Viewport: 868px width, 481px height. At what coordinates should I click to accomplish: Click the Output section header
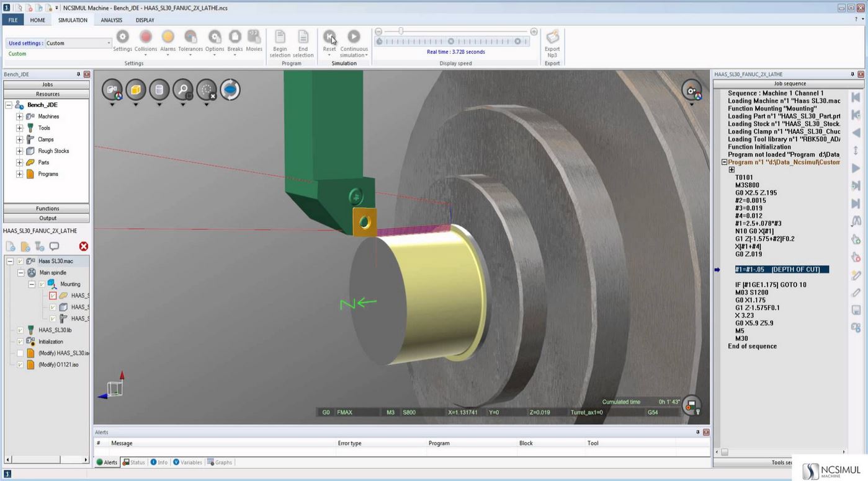point(47,218)
